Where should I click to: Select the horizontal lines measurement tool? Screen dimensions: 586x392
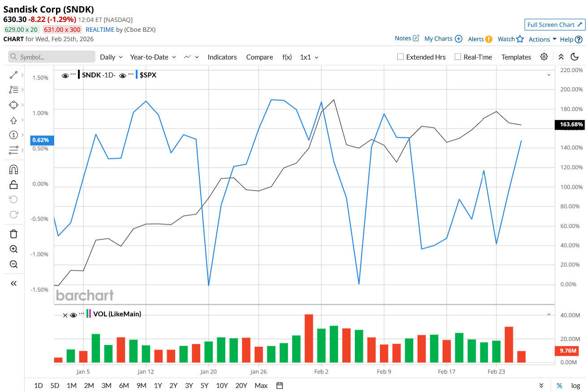13,150
